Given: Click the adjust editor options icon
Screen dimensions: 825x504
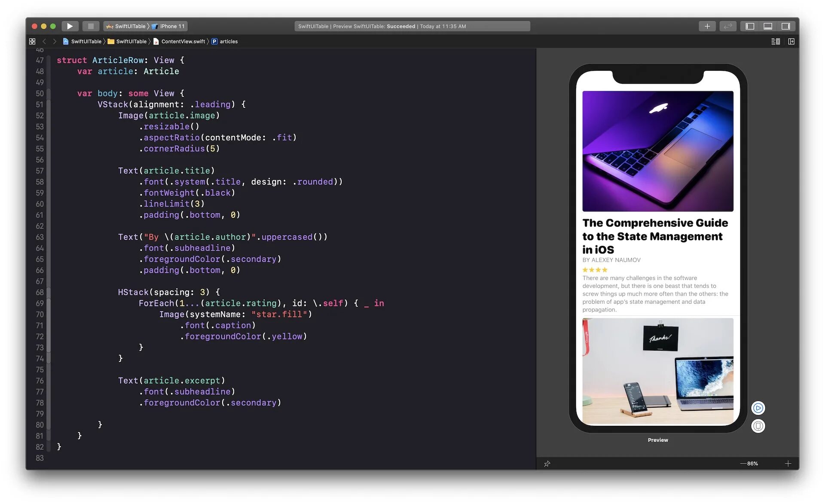Looking at the screenshot, I should pyautogui.click(x=776, y=41).
